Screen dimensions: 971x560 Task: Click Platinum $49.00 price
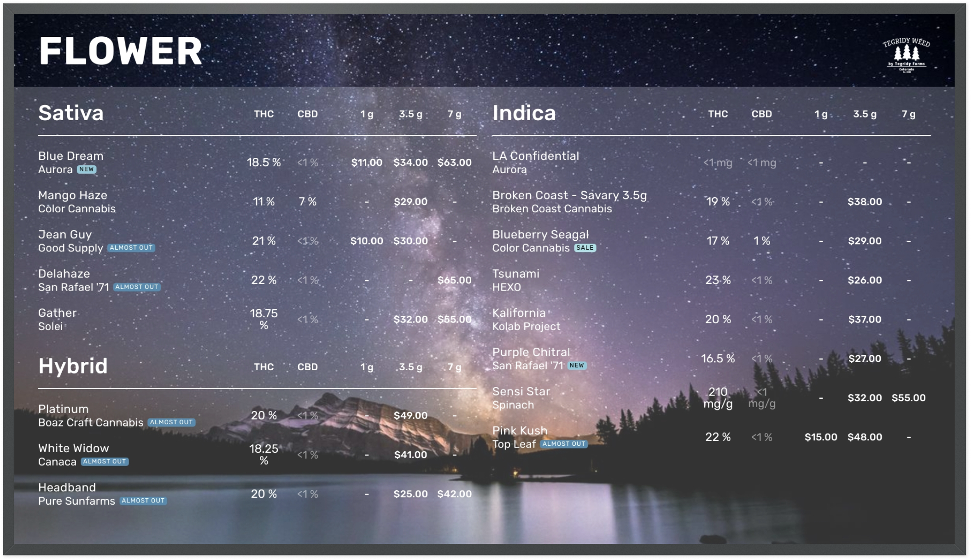tap(410, 415)
